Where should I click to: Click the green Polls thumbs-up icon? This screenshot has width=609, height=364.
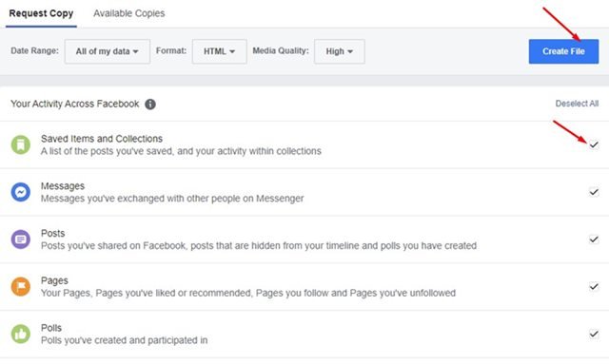[21, 335]
